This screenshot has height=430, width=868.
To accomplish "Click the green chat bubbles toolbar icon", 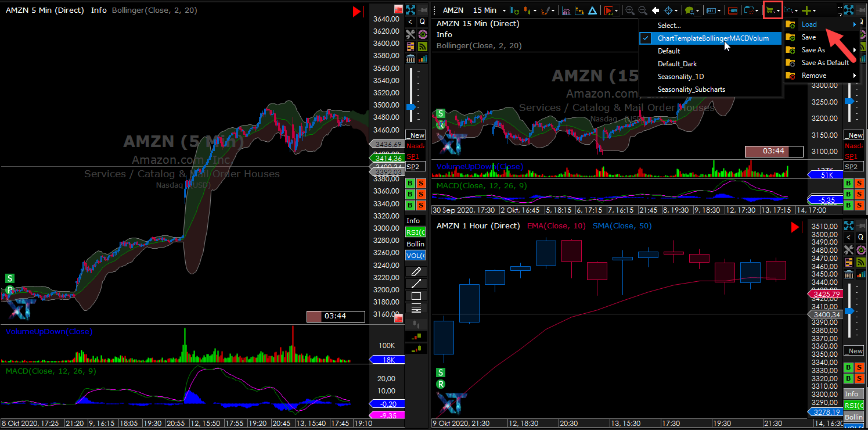I will point(690,10).
